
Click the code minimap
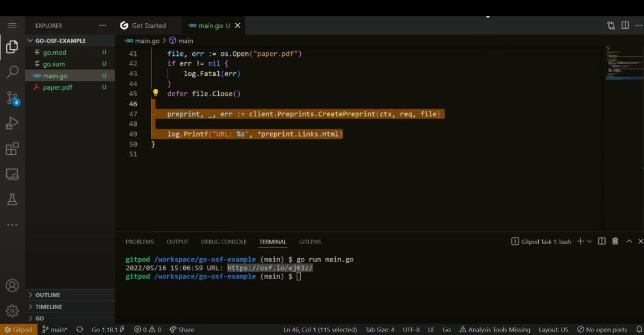click(624, 62)
